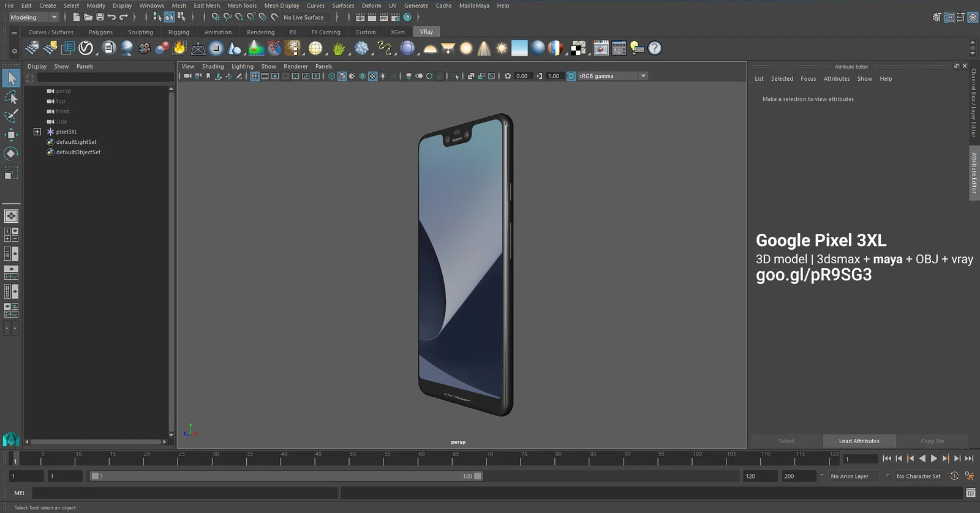The height and width of the screenshot is (513, 980).
Task: Open the shelf options gear menu
Action: pos(14,51)
